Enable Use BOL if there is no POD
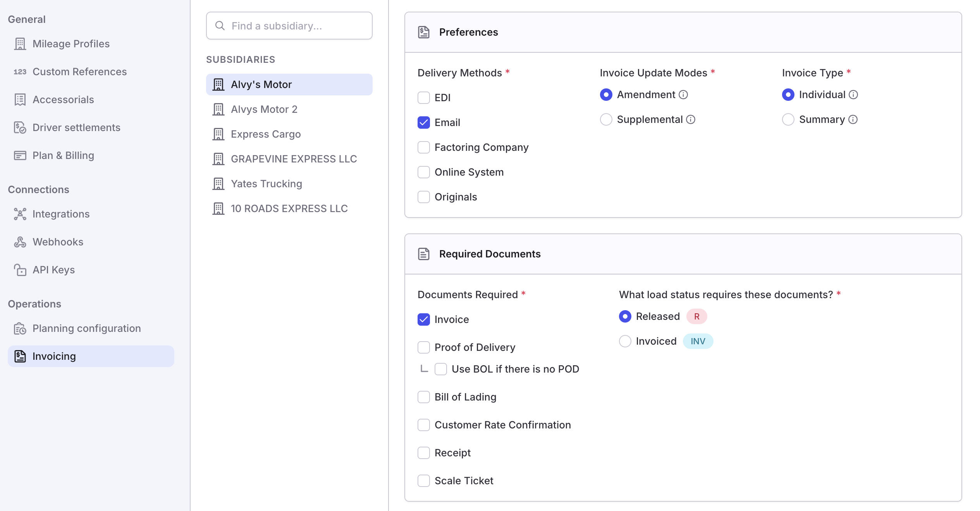 pyautogui.click(x=441, y=369)
